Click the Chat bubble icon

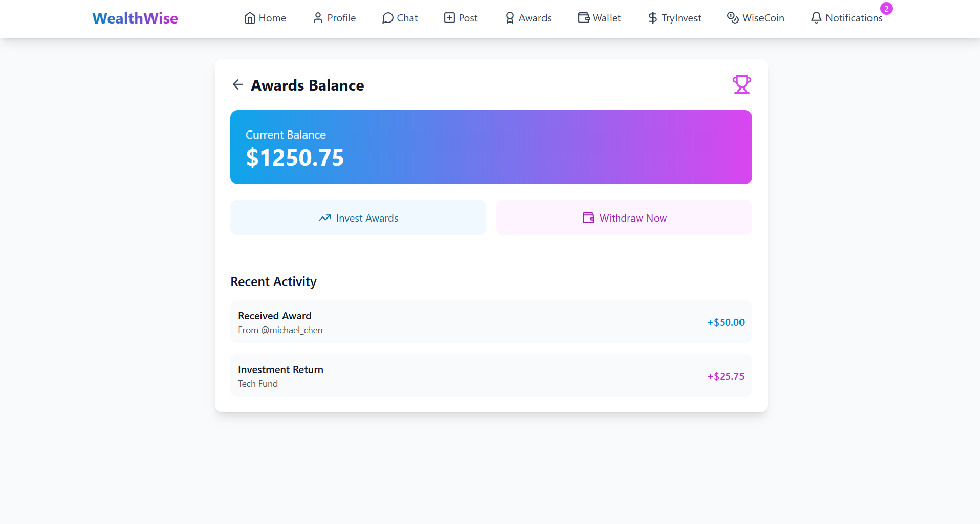pos(388,18)
